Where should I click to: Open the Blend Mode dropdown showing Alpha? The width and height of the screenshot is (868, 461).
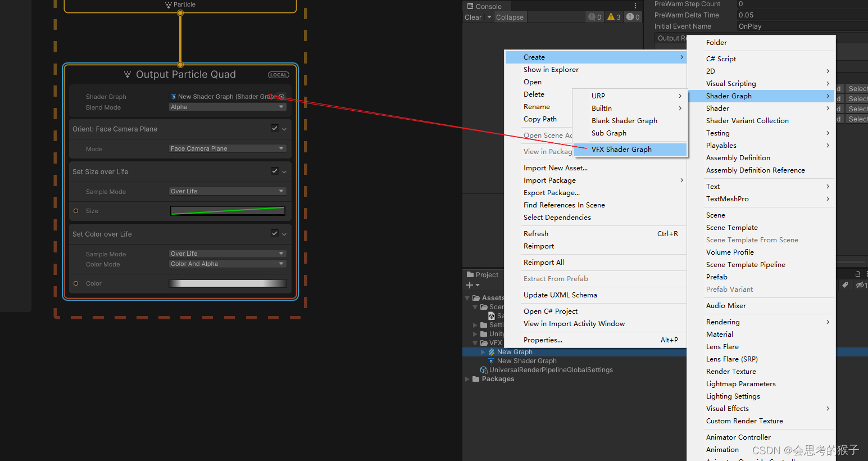point(227,106)
